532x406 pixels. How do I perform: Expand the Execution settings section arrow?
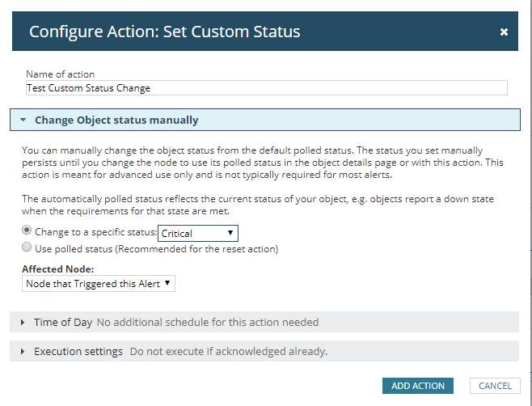click(23, 352)
